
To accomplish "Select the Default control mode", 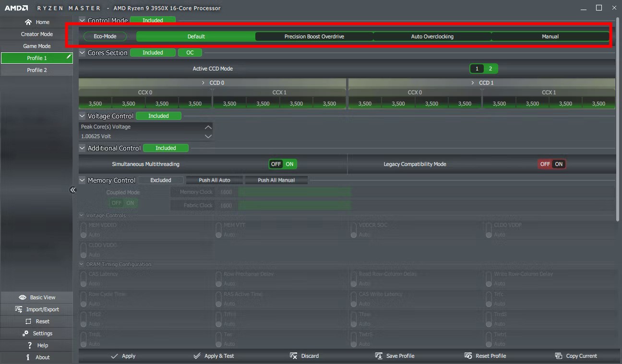I will [196, 36].
